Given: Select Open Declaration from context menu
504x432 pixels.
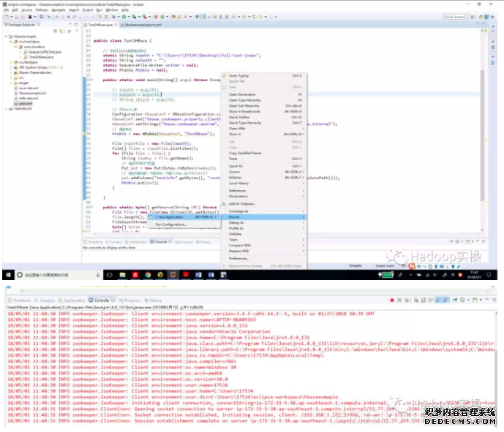Looking at the screenshot, I should coord(244,94).
